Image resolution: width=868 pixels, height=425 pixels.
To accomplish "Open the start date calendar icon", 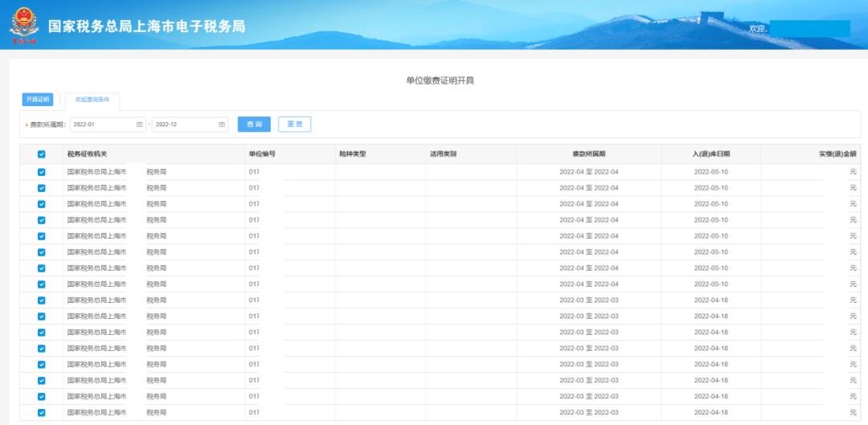I will click(139, 125).
